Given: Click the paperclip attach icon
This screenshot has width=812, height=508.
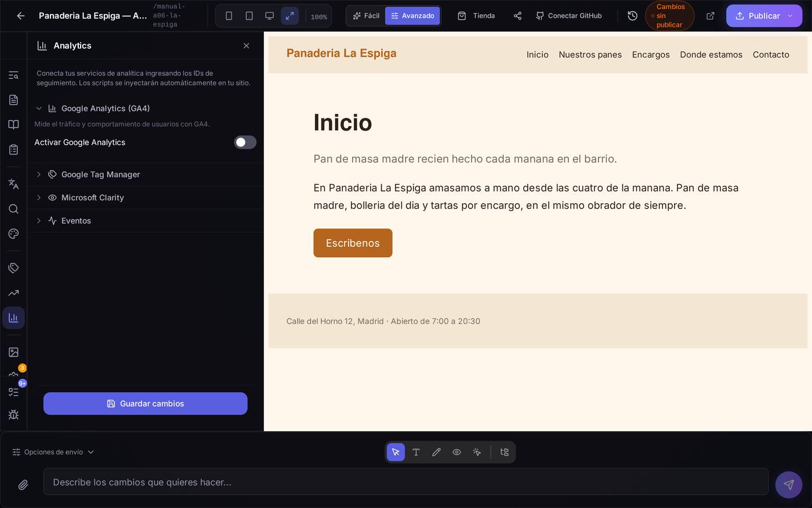Looking at the screenshot, I should (23, 484).
